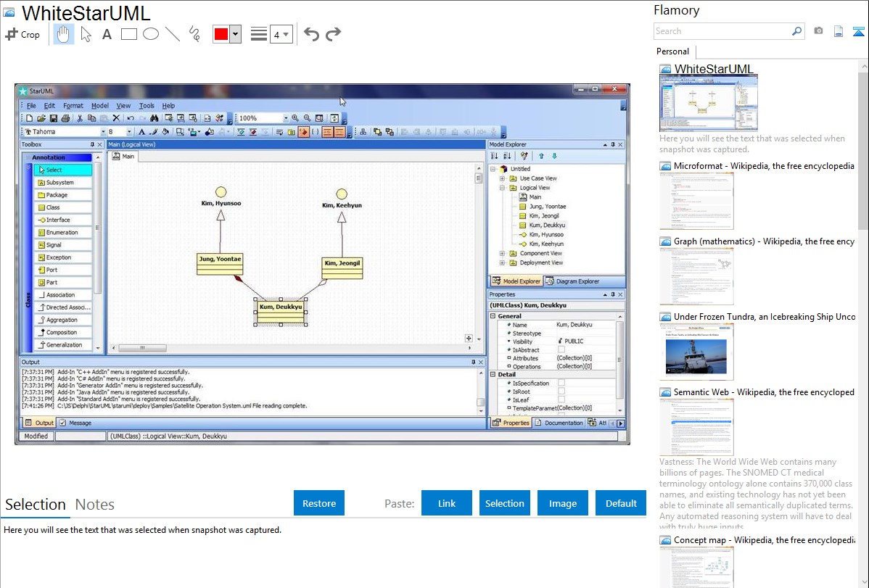
Task: Toggle the IsSpecification checkbox
Action: coord(561,383)
